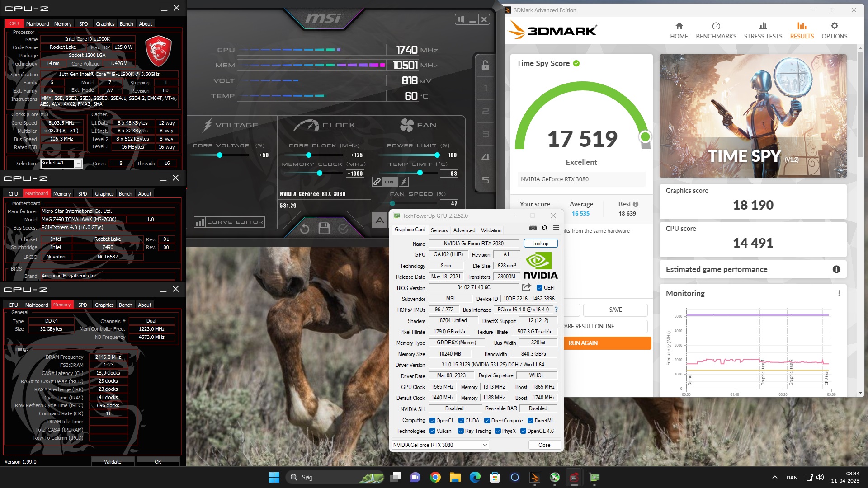The width and height of the screenshot is (868, 488).
Task: Expand the system tray hidden icons chevron
Action: pos(774,477)
